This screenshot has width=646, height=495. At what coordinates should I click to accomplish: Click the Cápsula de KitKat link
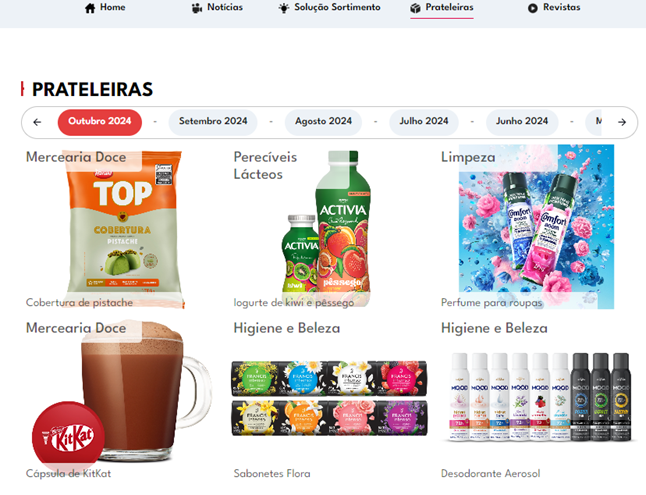click(68, 474)
